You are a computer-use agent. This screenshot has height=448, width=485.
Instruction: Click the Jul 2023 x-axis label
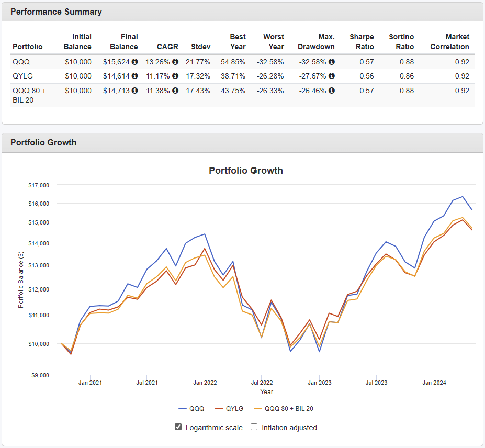[376, 383]
